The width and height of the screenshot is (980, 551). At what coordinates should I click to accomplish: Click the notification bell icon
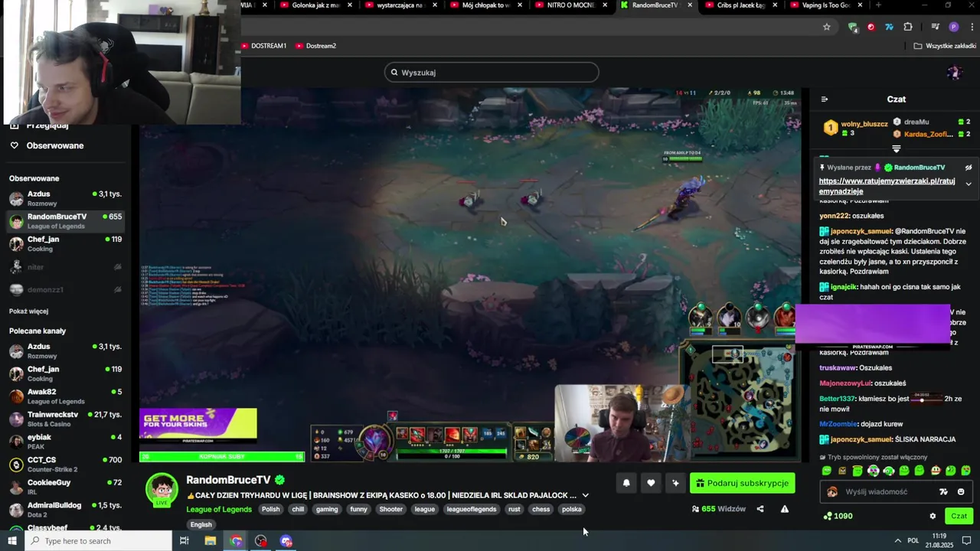[626, 483]
